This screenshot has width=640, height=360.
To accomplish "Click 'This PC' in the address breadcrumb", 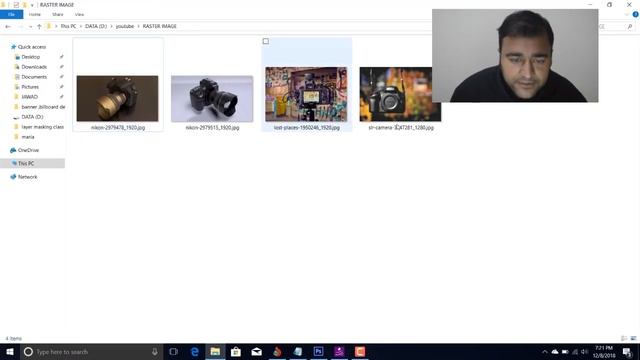I will click(x=68, y=26).
